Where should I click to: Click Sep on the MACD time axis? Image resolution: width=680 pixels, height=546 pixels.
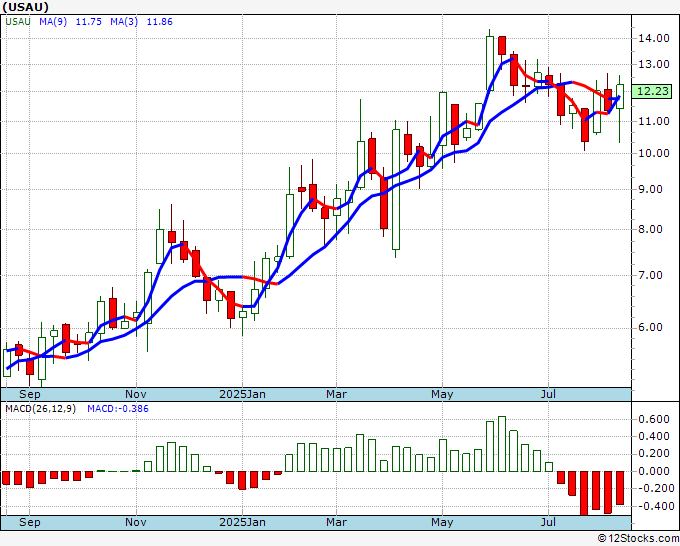point(29,522)
